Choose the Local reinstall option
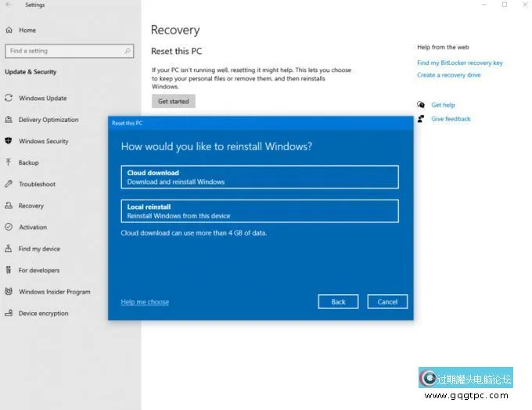 (x=259, y=211)
